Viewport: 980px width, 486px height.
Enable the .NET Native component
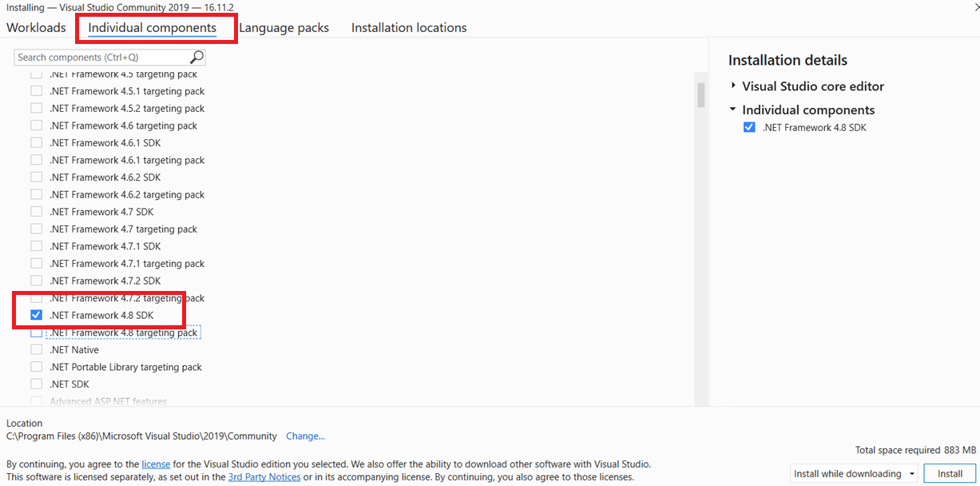point(36,349)
